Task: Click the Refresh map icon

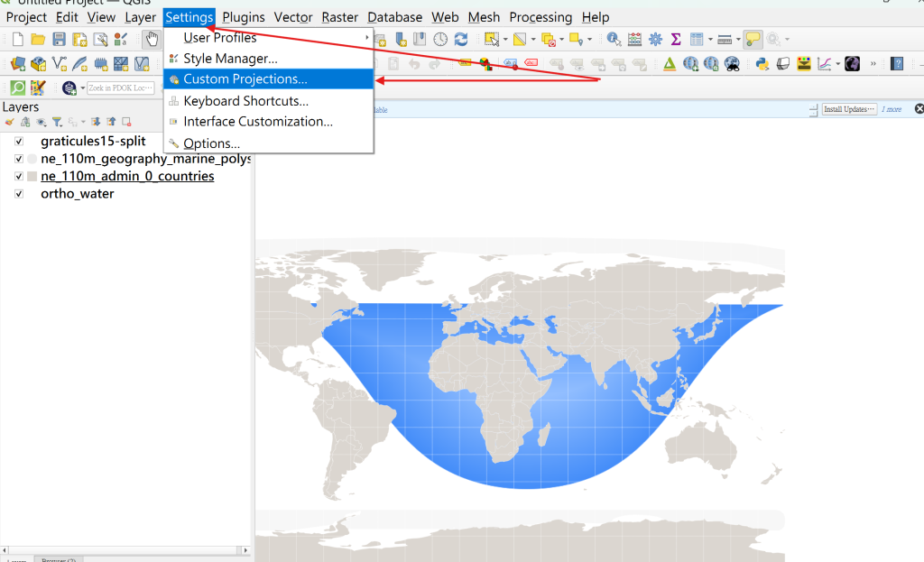Action: pyautogui.click(x=461, y=40)
